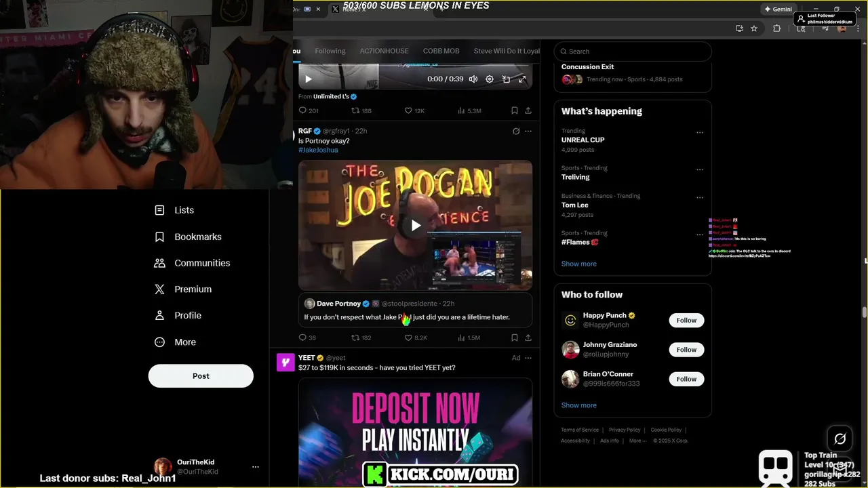Bookmark the Unlimited L's post
This screenshot has width=868, height=488.
[x=515, y=110]
